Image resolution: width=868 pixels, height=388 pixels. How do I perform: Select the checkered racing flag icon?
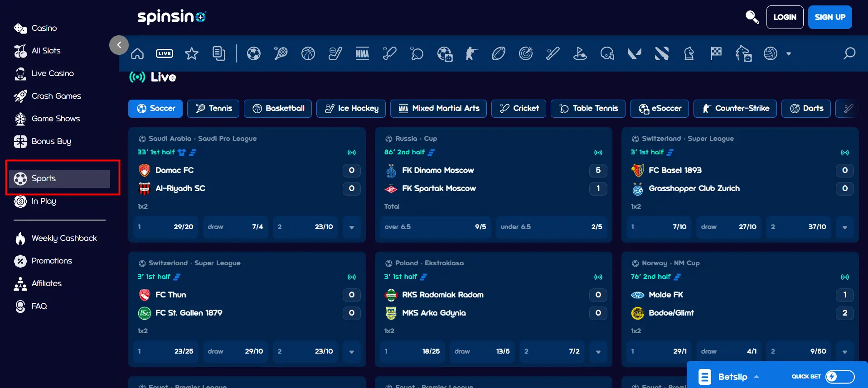point(716,53)
